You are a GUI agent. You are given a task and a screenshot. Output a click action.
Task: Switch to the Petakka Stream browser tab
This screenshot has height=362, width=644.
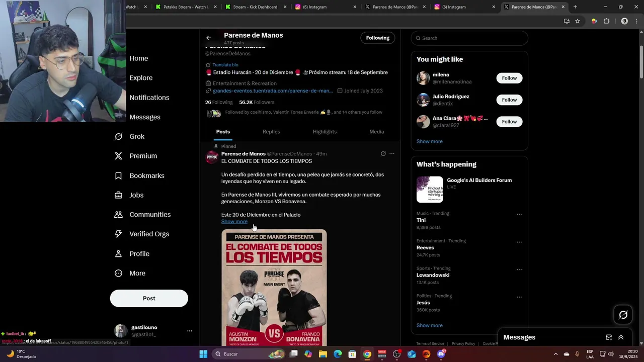click(186, 7)
